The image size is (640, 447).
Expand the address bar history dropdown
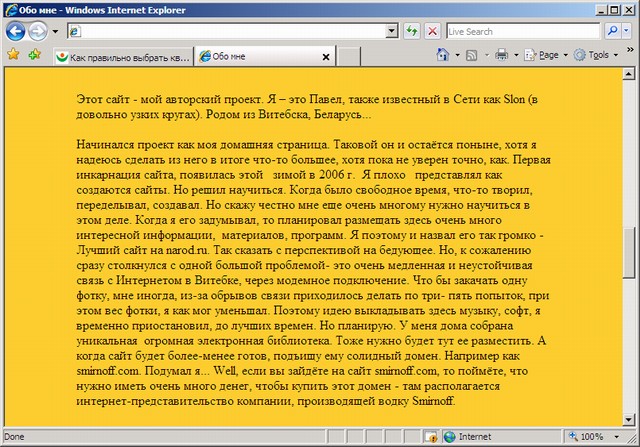coord(392,31)
